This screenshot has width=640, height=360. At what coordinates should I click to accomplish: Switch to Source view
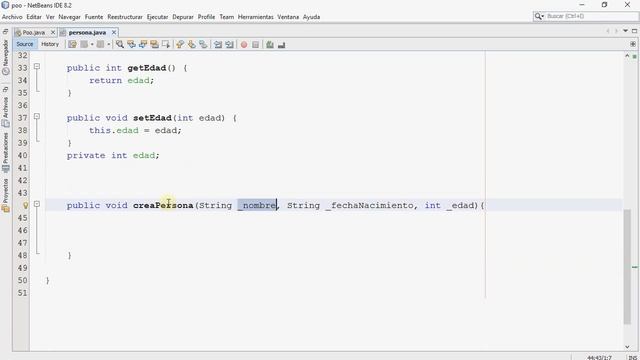[24, 44]
